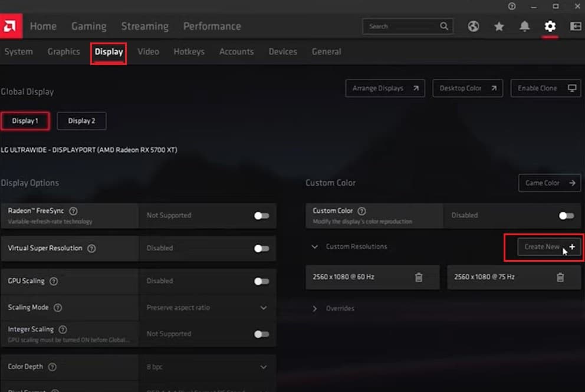
Task: Show Scaling Mode help icon
Action: point(58,308)
